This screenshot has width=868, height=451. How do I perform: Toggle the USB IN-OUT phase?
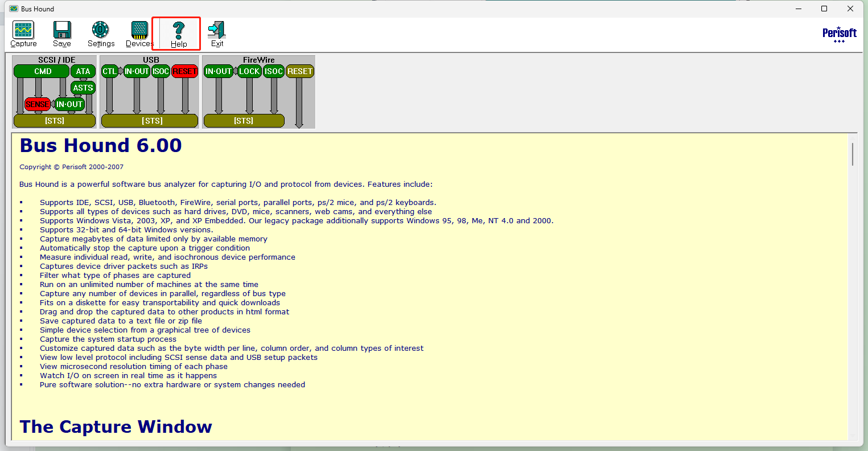point(137,71)
